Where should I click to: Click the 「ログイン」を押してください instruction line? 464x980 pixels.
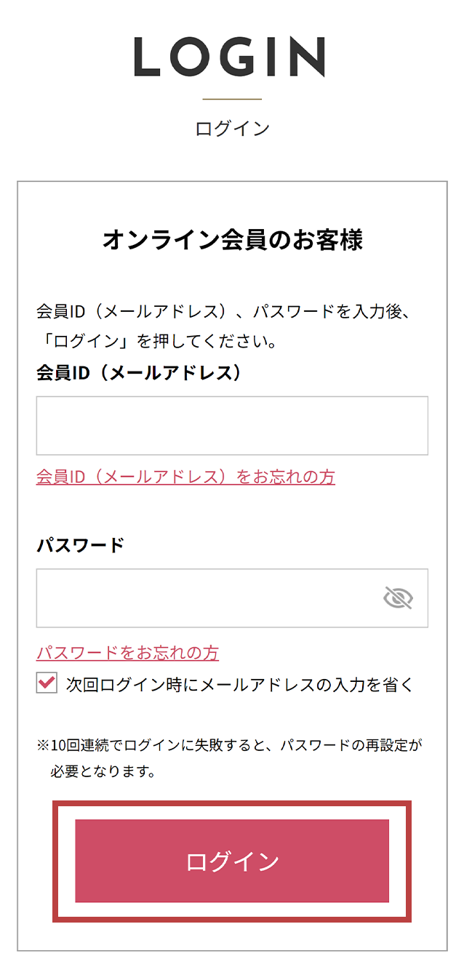[x=156, y=341]
